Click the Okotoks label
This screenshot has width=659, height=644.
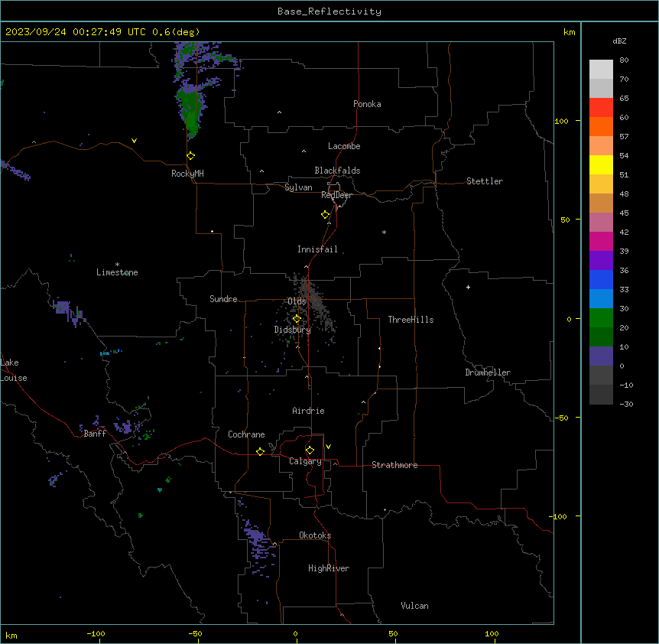(315, 535)
